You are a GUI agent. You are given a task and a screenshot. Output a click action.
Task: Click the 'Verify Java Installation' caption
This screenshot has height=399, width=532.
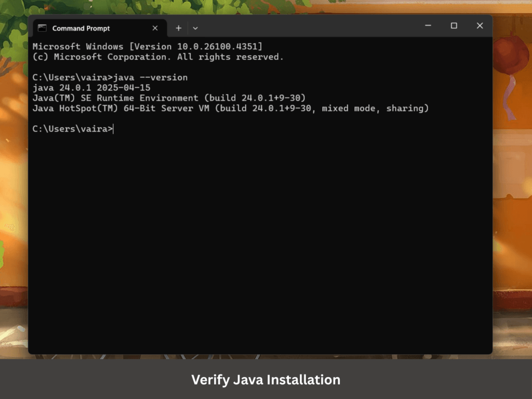(265, 380)
